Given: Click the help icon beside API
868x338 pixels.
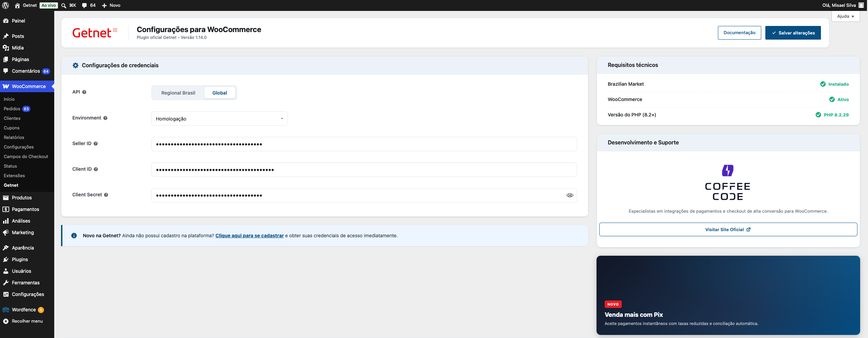Looking at the screenshot, I should click(x=84, y=92).
